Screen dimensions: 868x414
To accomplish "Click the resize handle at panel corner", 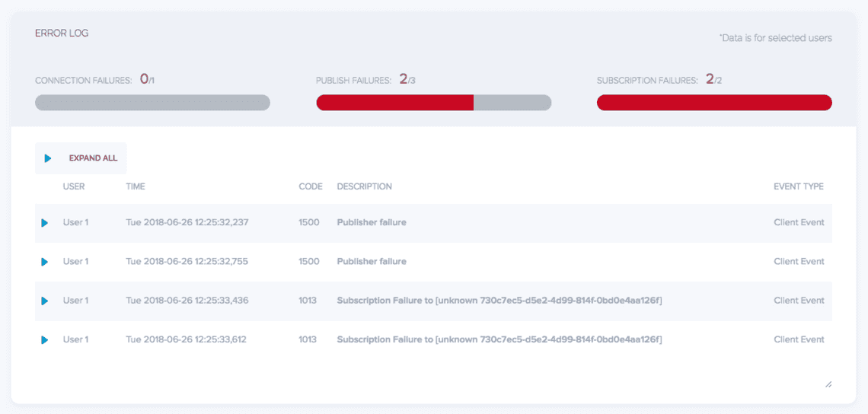I will 828,384.
